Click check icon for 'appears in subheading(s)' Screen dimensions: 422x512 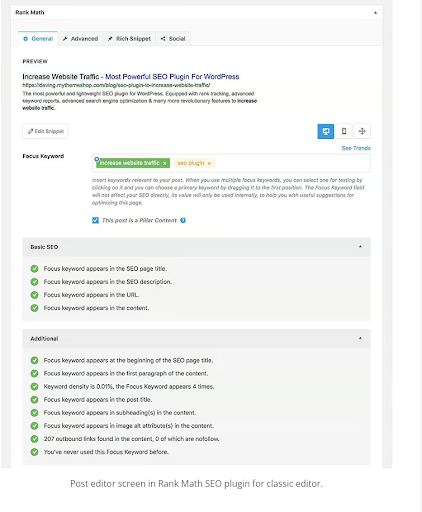[34, 413]
